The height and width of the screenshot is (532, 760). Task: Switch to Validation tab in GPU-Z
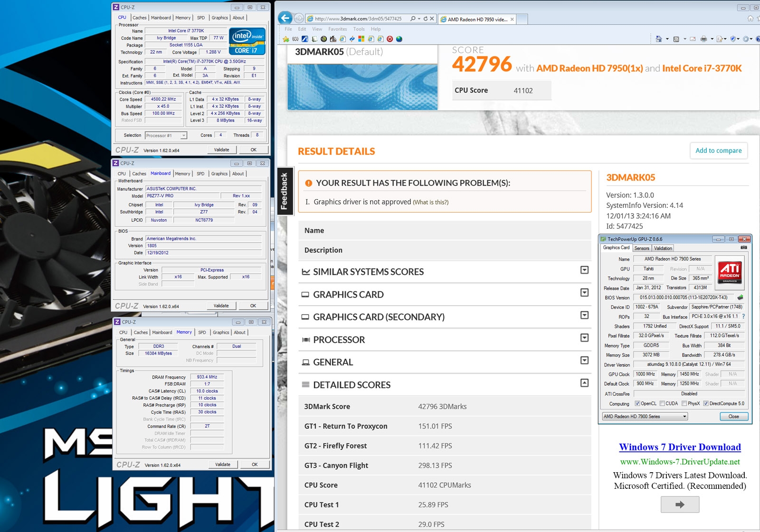point(663,248)
